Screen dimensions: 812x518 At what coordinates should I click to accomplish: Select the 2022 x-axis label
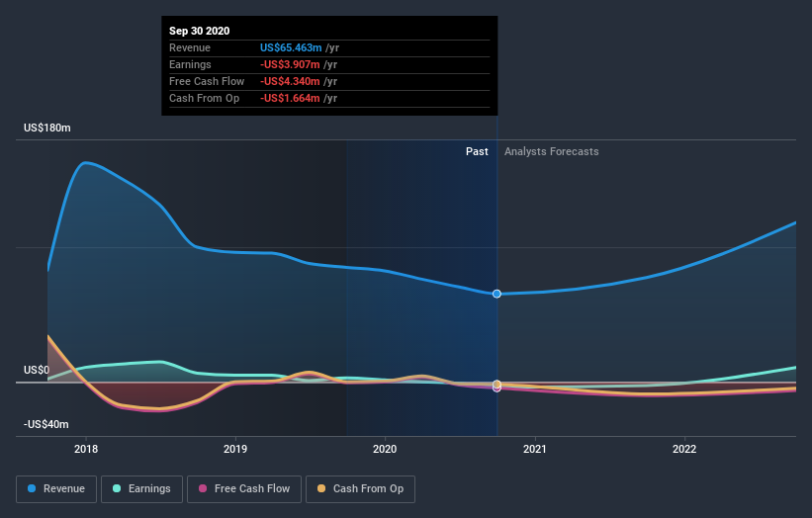[684, 449]
